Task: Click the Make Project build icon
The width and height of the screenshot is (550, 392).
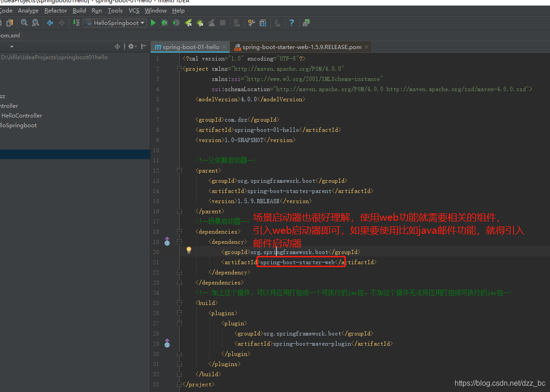Action: (x=76, y=23)
